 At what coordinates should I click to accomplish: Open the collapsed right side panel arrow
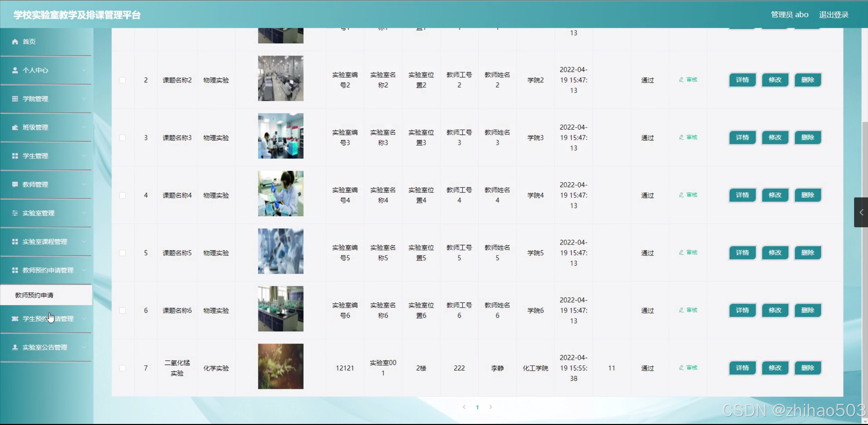tap(861, 212)
